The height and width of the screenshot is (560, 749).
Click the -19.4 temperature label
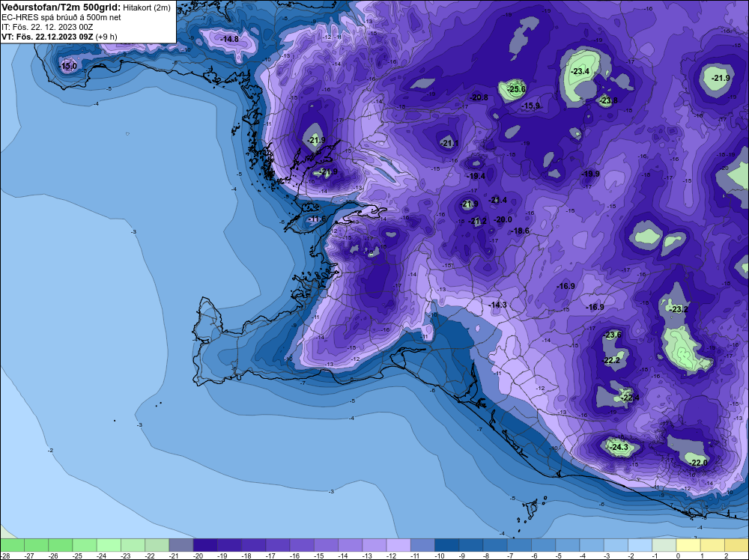click(x=476, y=176)
